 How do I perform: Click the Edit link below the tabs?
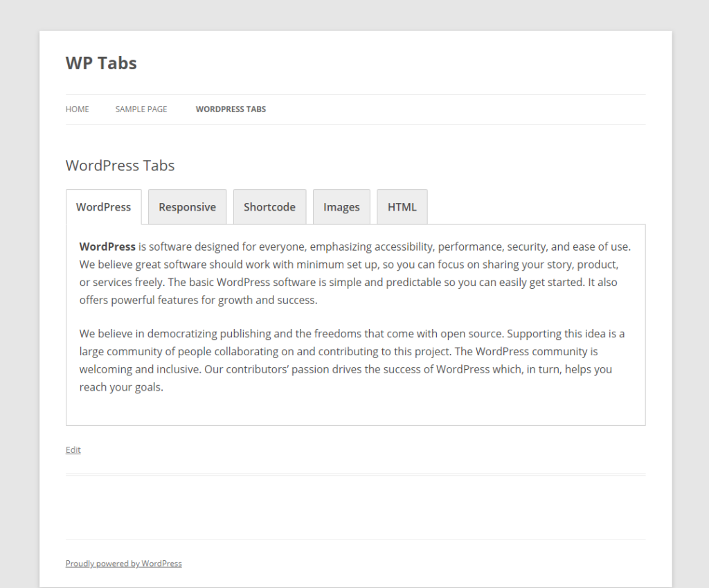pos(73,449)
